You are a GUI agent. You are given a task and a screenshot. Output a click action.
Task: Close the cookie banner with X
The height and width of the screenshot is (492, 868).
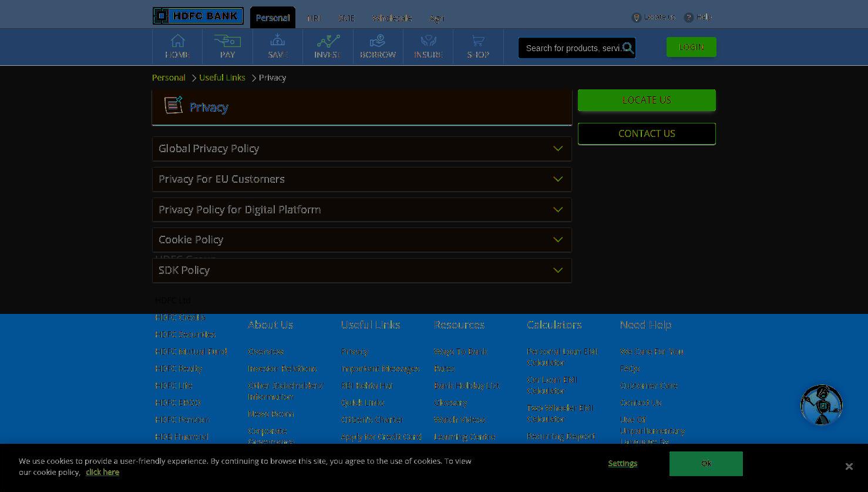point(849,466)
